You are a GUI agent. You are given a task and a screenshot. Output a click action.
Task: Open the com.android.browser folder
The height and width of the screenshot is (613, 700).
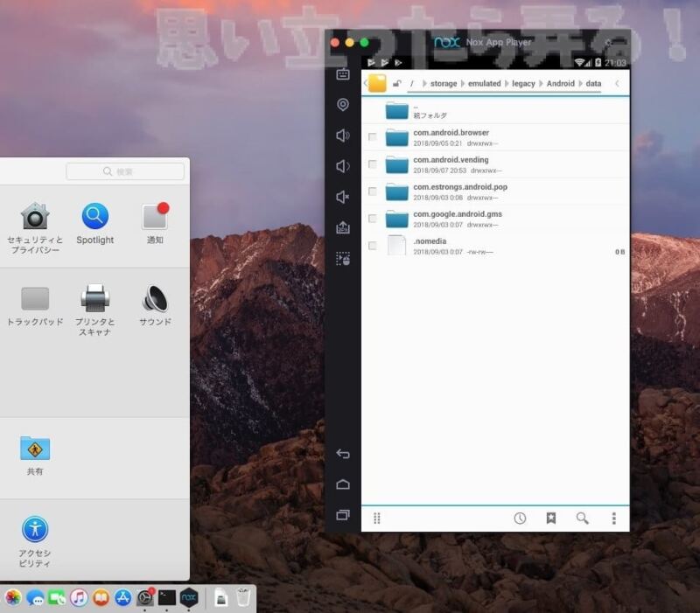tap(495, 137)
